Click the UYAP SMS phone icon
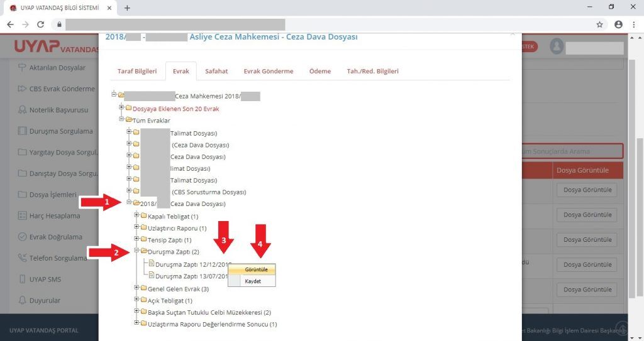 [x=23, y=279]
